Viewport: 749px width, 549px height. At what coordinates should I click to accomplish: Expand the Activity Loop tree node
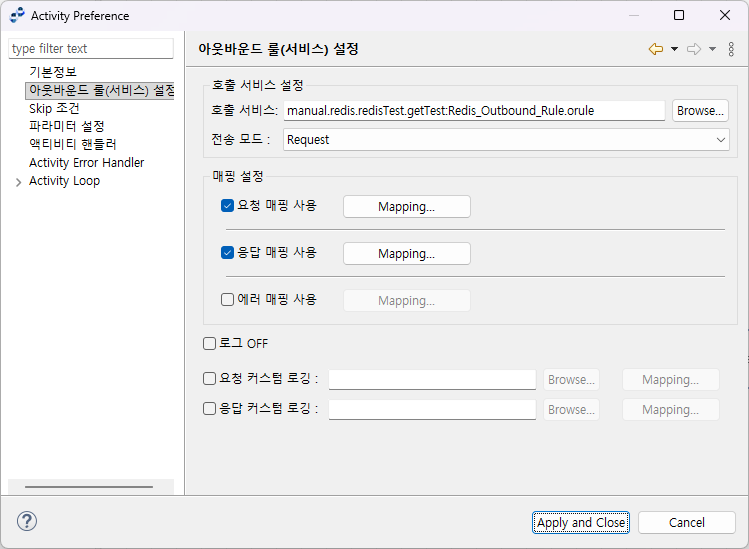click(x=18, y=182)
